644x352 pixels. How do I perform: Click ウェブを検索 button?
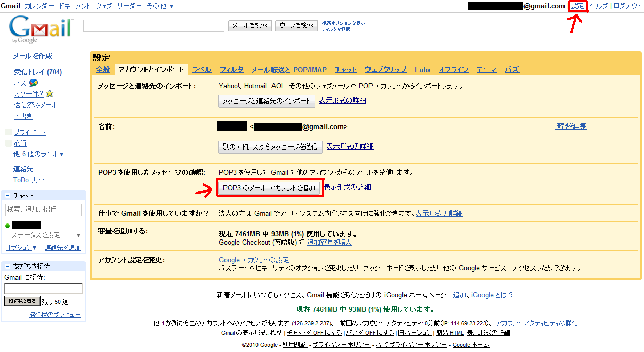[296, 25]
